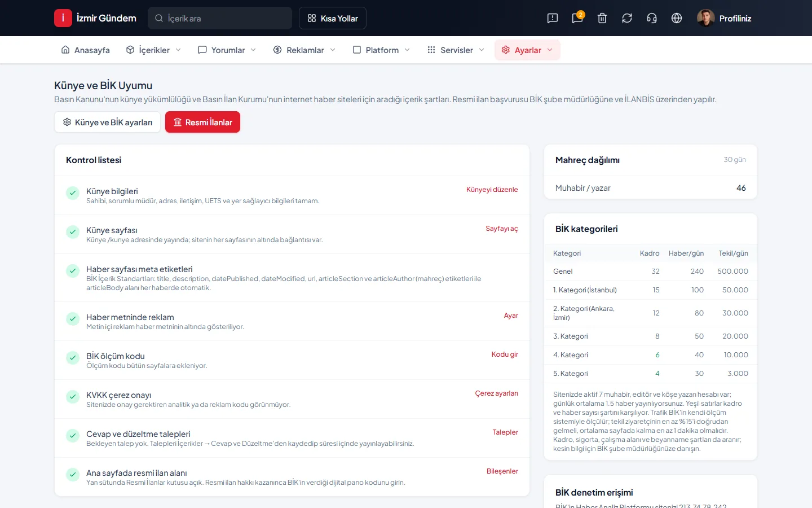
Task: Expand the Yorumlar dropdown menu
Action: tap(227, 50)
